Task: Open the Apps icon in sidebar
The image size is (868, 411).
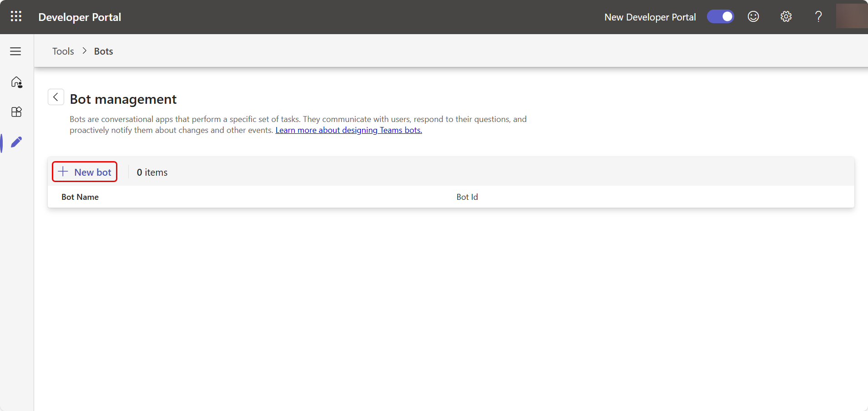Action: click(16, 112)
